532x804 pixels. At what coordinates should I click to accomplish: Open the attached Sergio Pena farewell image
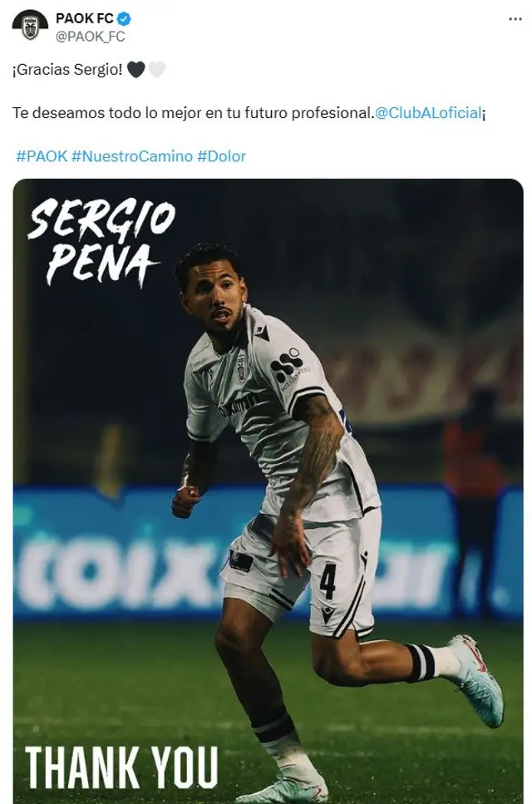pyautogui.click(x=268, y=491)
